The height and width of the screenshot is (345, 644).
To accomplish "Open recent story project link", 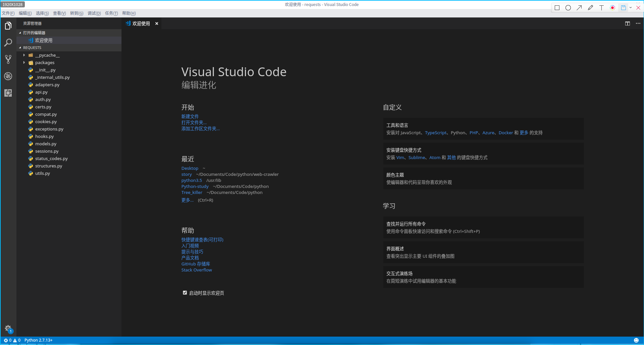I will 187,174.
